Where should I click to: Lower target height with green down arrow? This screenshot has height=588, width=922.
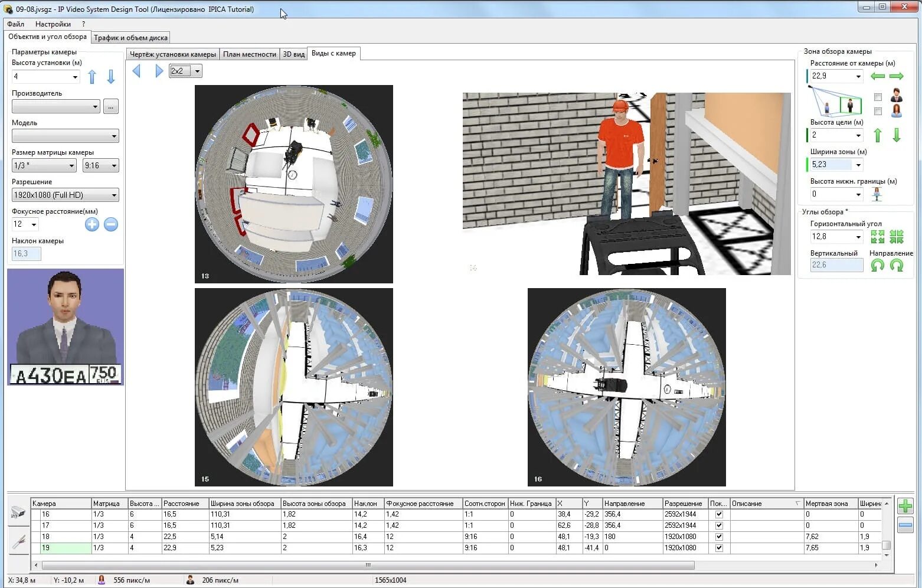click(897, 135)
